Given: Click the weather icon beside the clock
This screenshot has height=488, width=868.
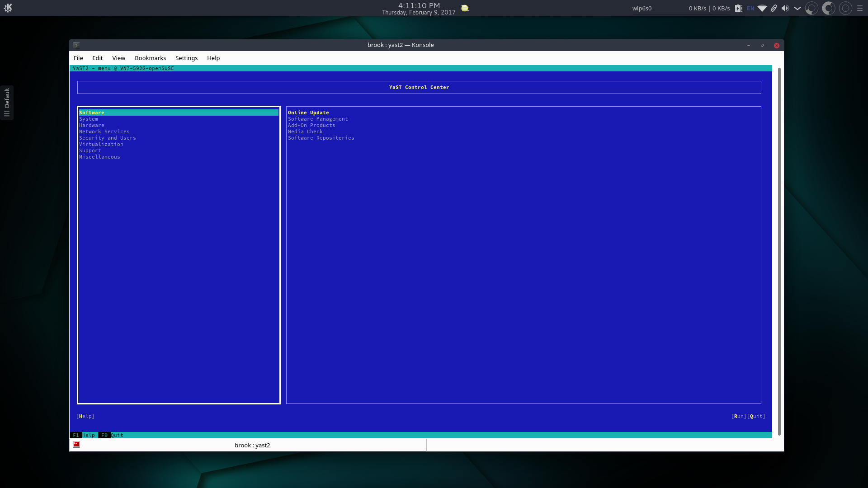Looking at the screenshot, I should (464, 8).
